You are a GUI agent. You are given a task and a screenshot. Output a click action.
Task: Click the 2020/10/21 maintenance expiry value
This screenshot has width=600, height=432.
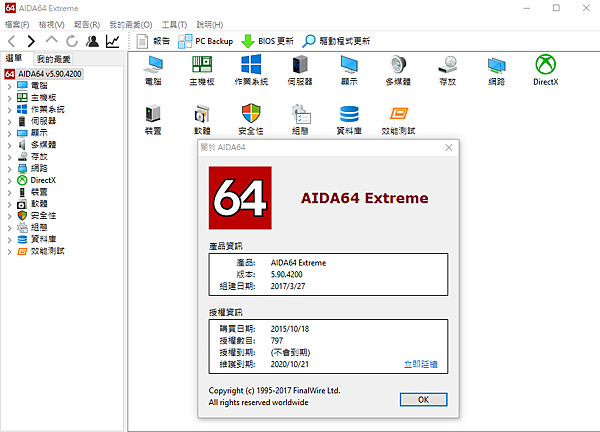[290, 364]
